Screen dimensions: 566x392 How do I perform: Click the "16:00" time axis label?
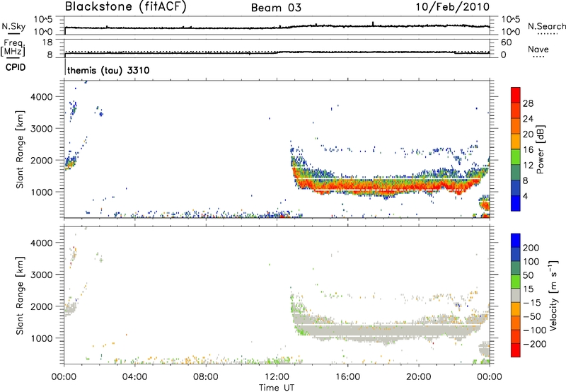click(x=347, y=377)
